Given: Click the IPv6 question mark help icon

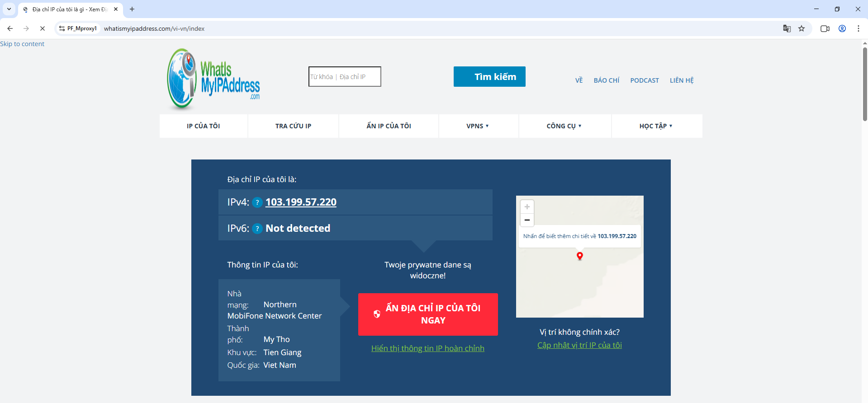Looking at the screenshot, I should [x=257, y=229].
